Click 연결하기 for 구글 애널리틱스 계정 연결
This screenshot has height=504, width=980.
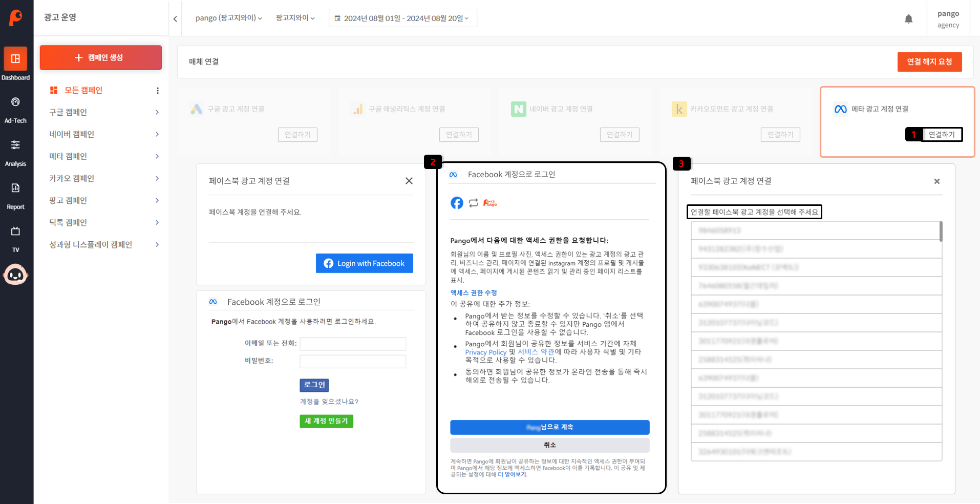click(x=459, y=135)
